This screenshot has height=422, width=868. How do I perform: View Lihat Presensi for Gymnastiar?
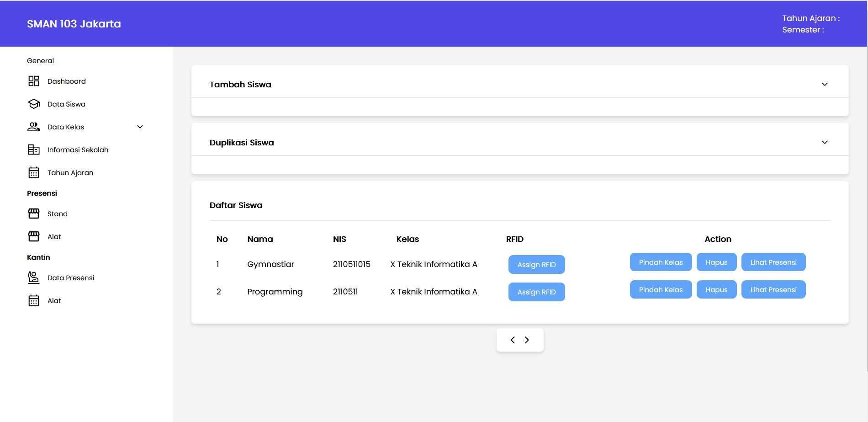point(773,262)
